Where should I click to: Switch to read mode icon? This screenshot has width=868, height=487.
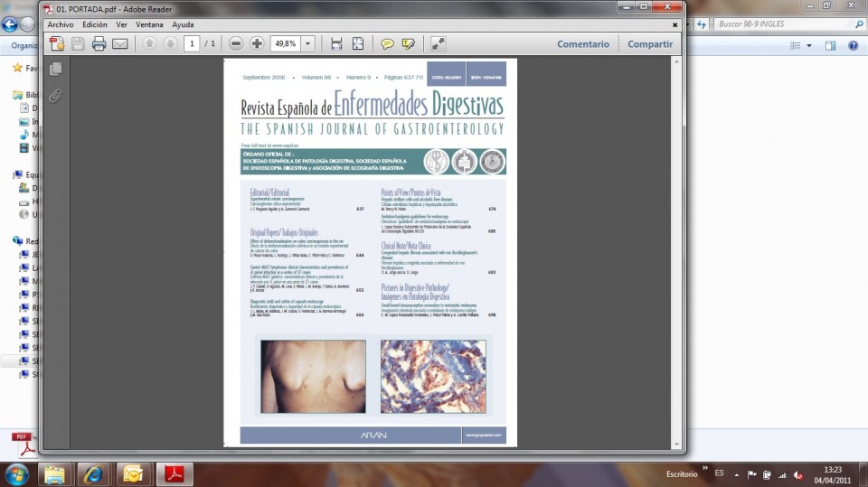(x=438, y=43)
